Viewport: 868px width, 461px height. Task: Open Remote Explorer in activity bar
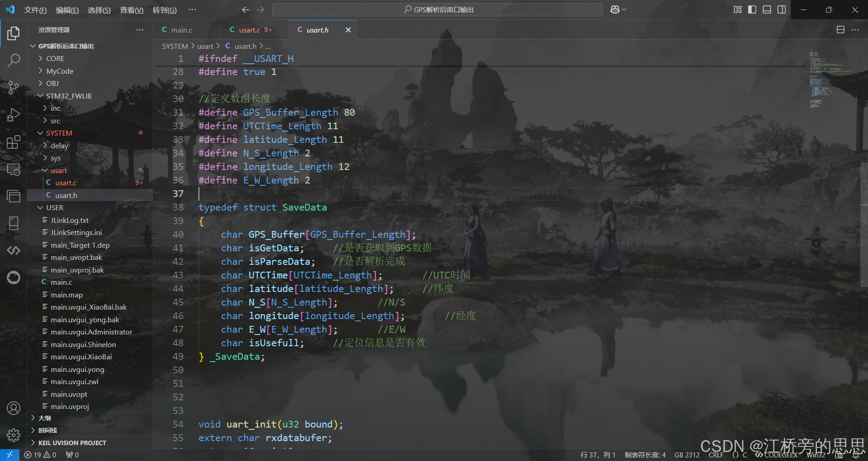coord(14,169)
